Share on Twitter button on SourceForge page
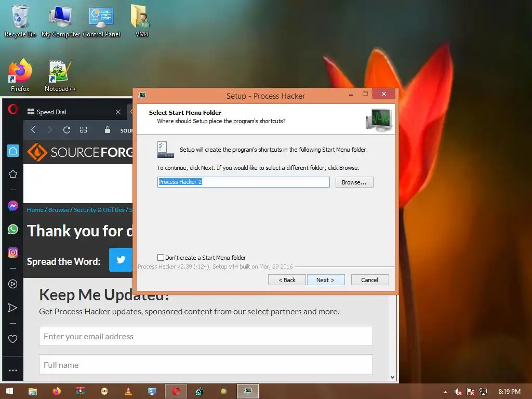Screen dimensions: 532x399 click(x=121, y=260)
